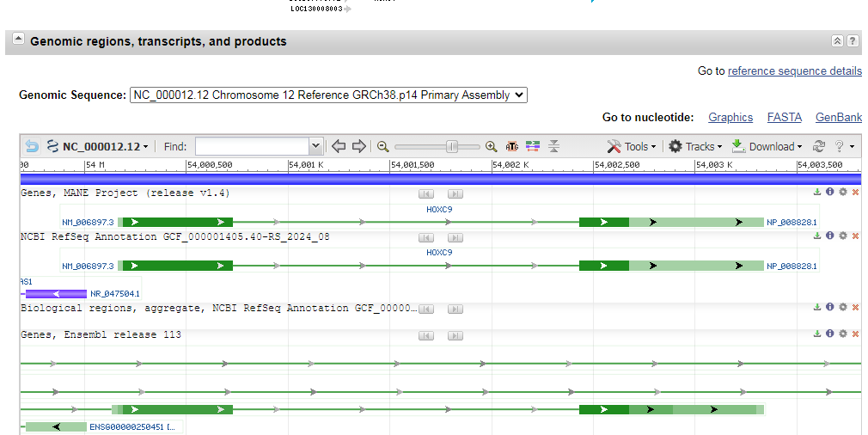Zoom to sequence with the ATG icon
The image size is (868, 435).
coord(512,147)
